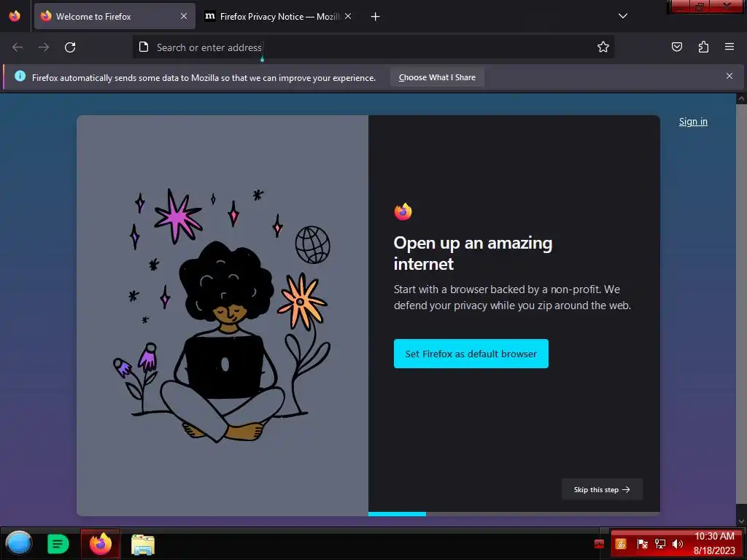The height and width of the screenshot is (560, 747).
Task: Click the Firefox taskbar icon
Action: coord(101,544)
